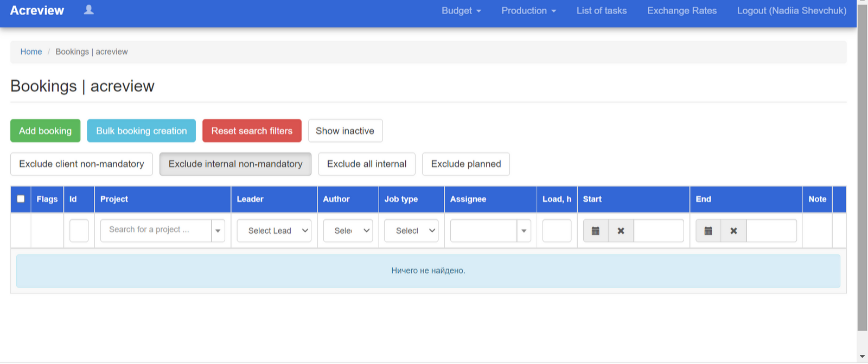The width and height of the screenshot is (868, 364).
Task: Focus the Load, h filter input
Action: 557,231
